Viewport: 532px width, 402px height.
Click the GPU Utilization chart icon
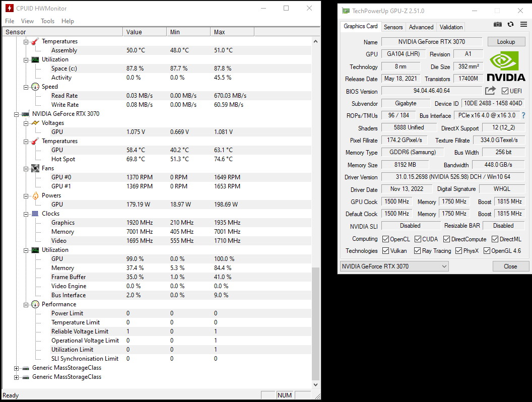pyautogui.click(x=35, y=250)
